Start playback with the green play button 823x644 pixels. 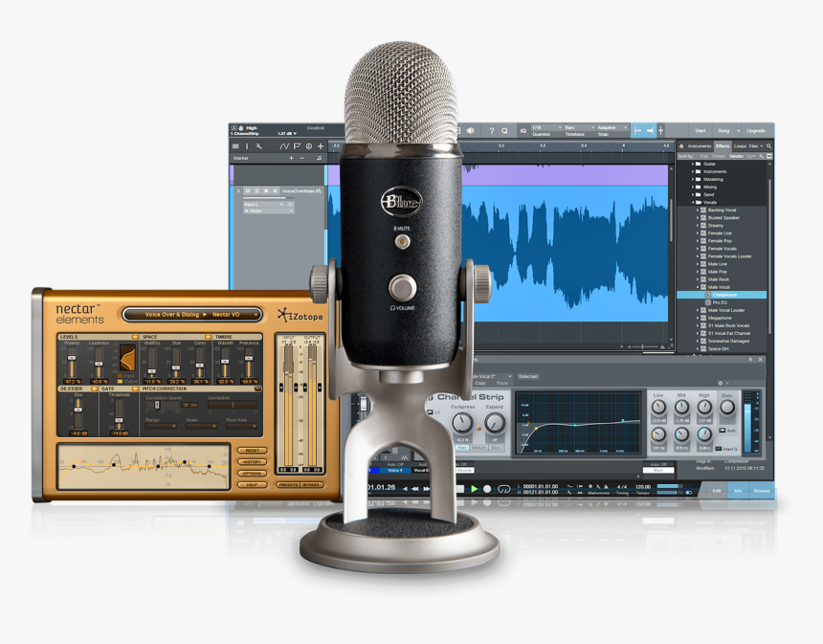(x=474, y=489)
